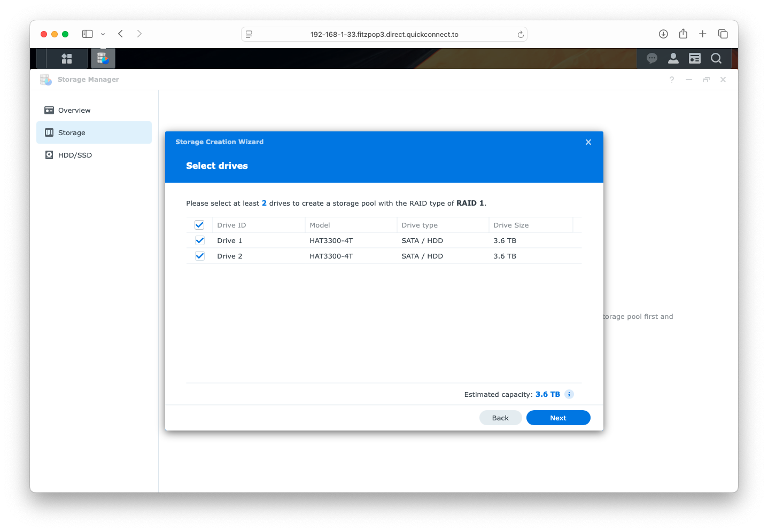This screenshot has width=768, height=532.
Task: Click Drive 2's SATA / HDD cell
Action: coord(422,256)
